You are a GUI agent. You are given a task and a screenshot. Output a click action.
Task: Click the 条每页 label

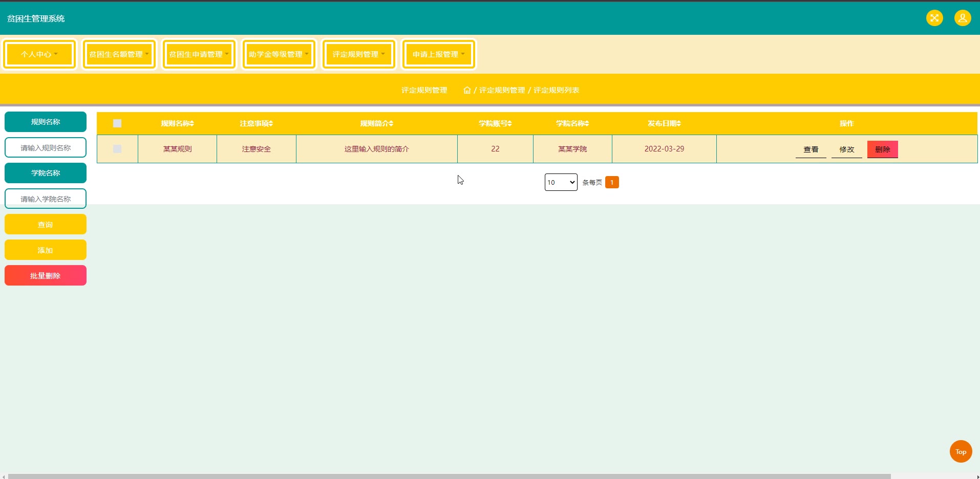click(592, 182)
